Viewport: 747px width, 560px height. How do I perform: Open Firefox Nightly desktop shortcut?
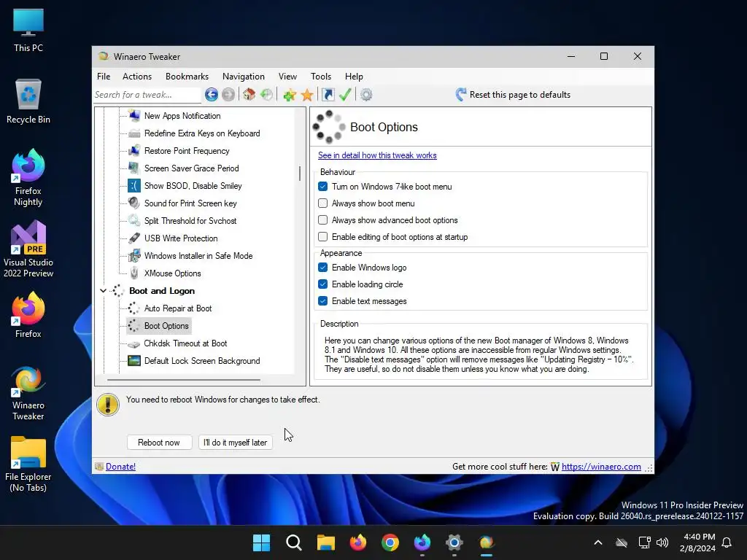28,178
